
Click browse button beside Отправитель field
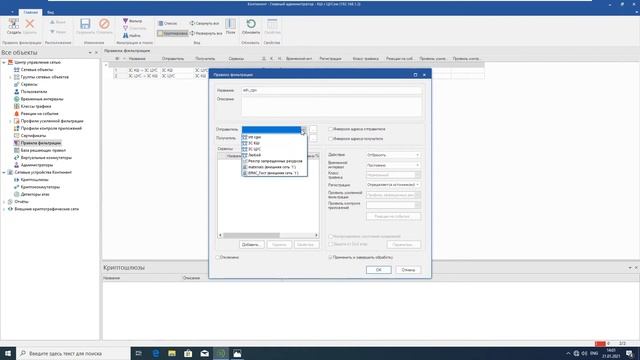pyautogui.click(x=313, y=129)
